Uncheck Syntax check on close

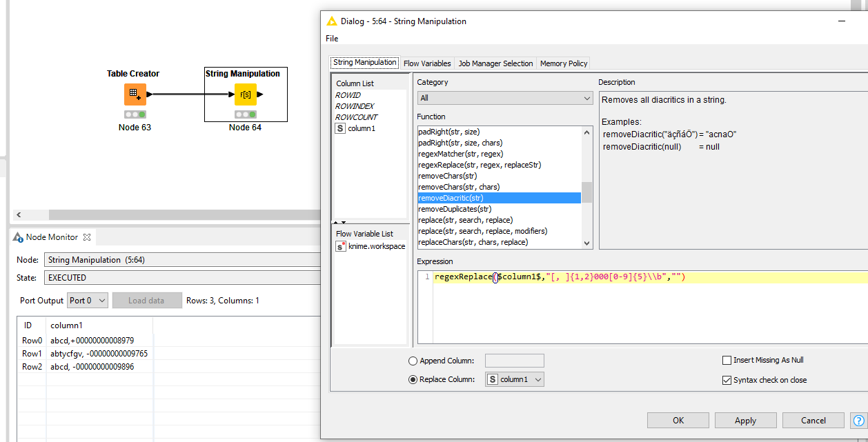click(727, 379)
